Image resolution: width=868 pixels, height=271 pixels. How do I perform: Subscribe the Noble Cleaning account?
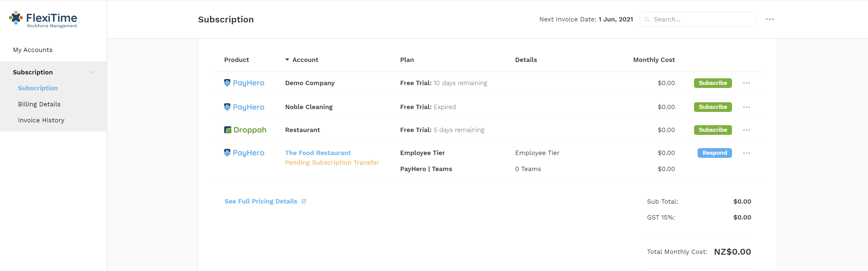pyautogui.click(x=713, y=107)
